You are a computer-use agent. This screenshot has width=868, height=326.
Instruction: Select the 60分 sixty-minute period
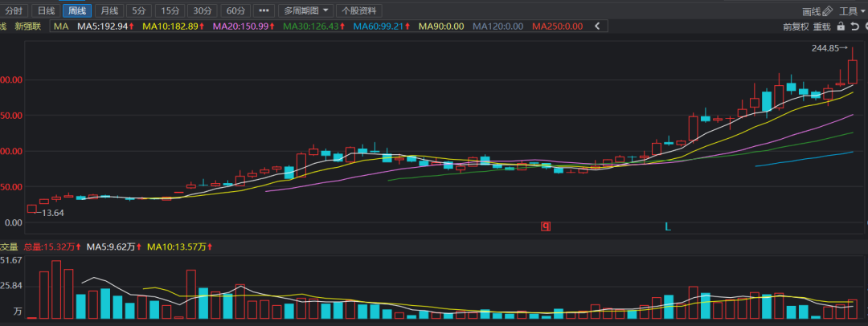click(235, 10)
